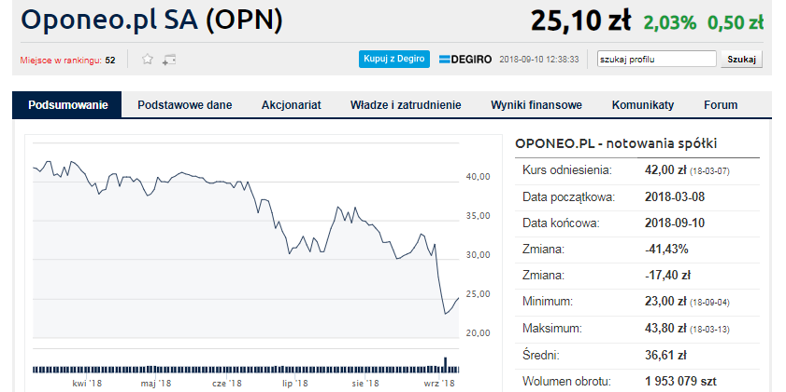Image resolution: width=786 pixels, height=392 pixels.
Task: Click the add-to-portfolio icon beside star
Action: click(169, 60)
